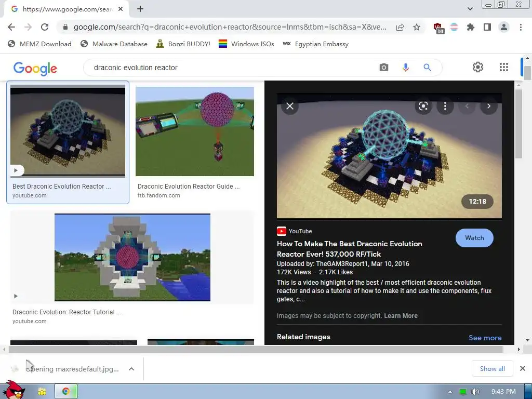Expand options for maxresdefault.jpg download
The image size is (532, 399).
(131, 369)
